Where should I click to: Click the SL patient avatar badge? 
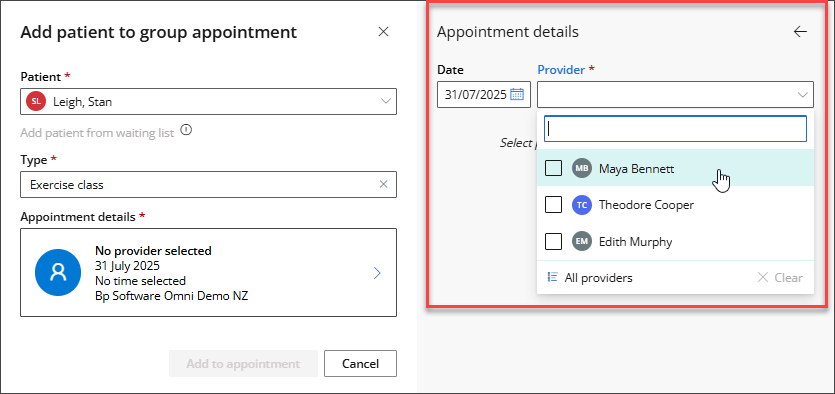pyautogui.click(x=36, y=101)
